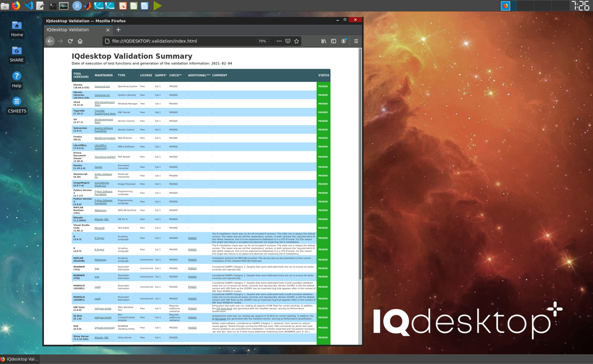Open Mathworks link in MATLAB Runtime row

100,211
